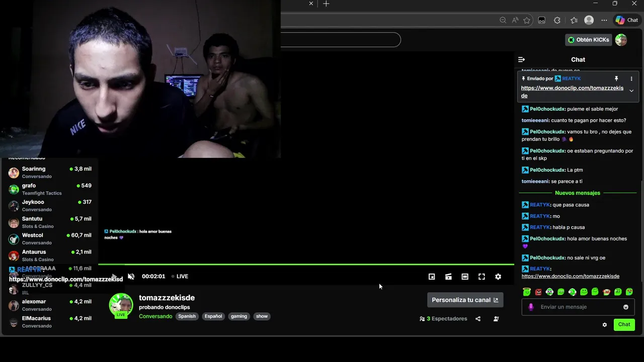Focus the Enviar un mensaje field
The image size is (644, 362).
pos(579,307)
